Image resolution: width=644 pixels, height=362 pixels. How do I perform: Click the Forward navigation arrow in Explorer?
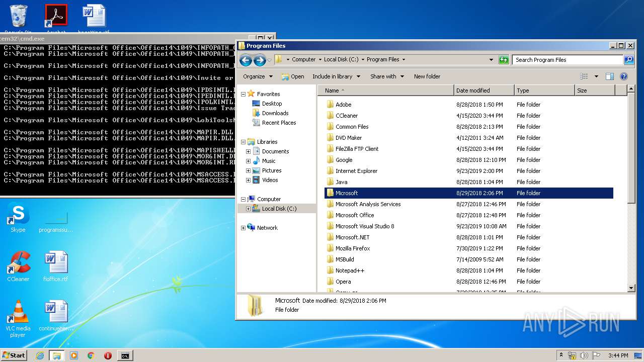click(x=260, y=60)
